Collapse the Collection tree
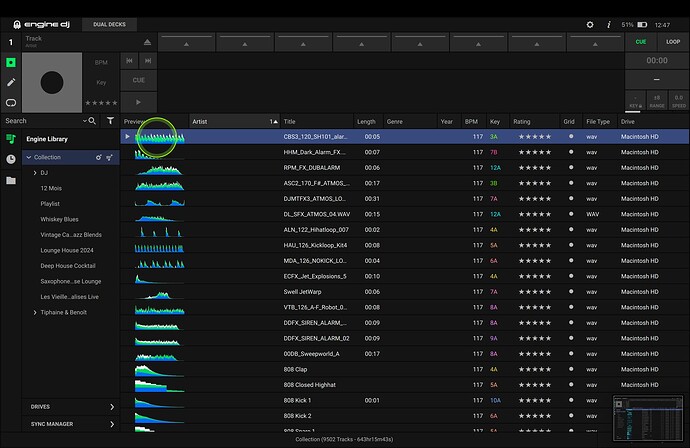This screenshot has width=690, height=448. 28,157
